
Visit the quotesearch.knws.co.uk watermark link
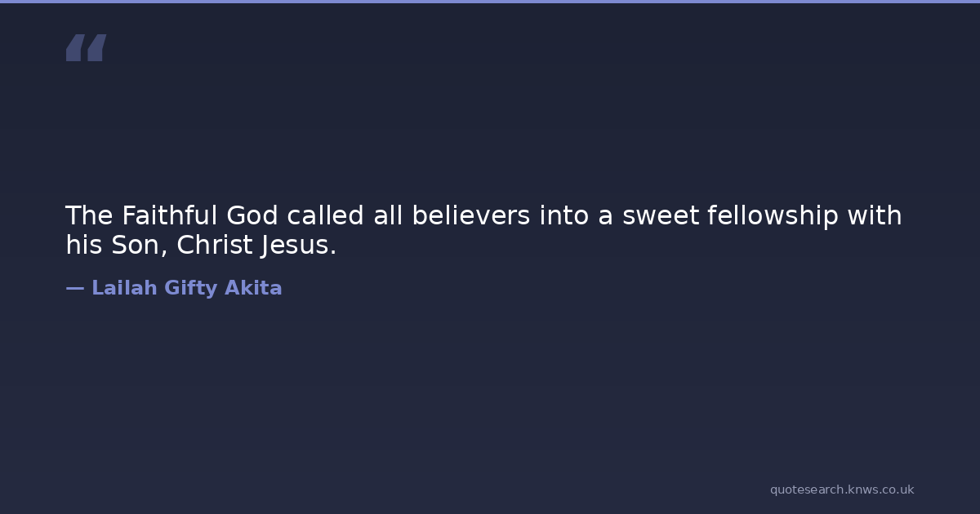(841, 490)
